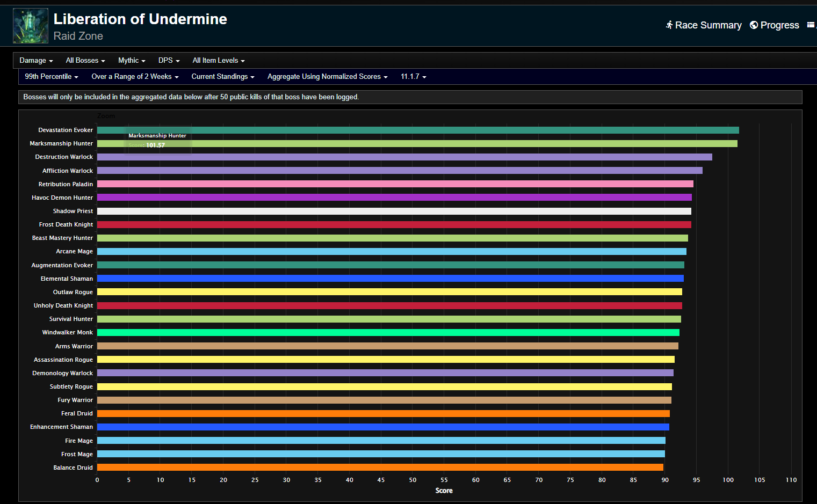This screenshot has width=817, height=504.
Task: Expand Over a Range of 2 Weeks
Action: pos(135,77)
